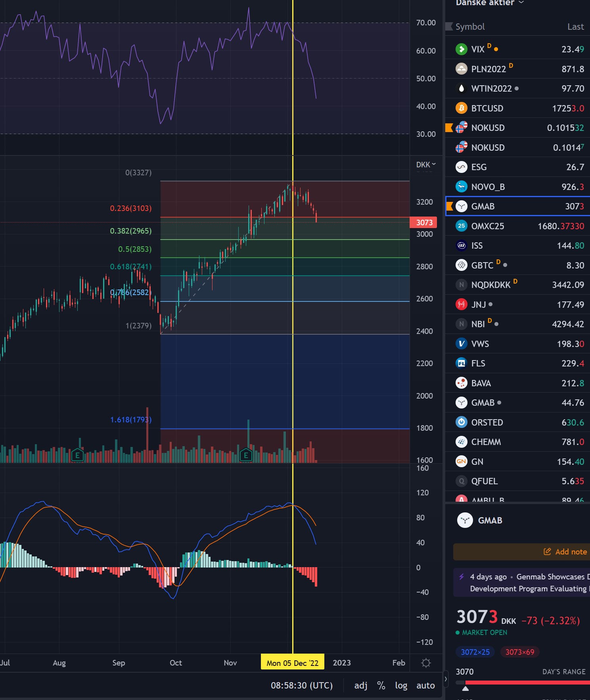Select the NBI index icon
The width and height of the screenshot is (590, 700).
[461, 324]
